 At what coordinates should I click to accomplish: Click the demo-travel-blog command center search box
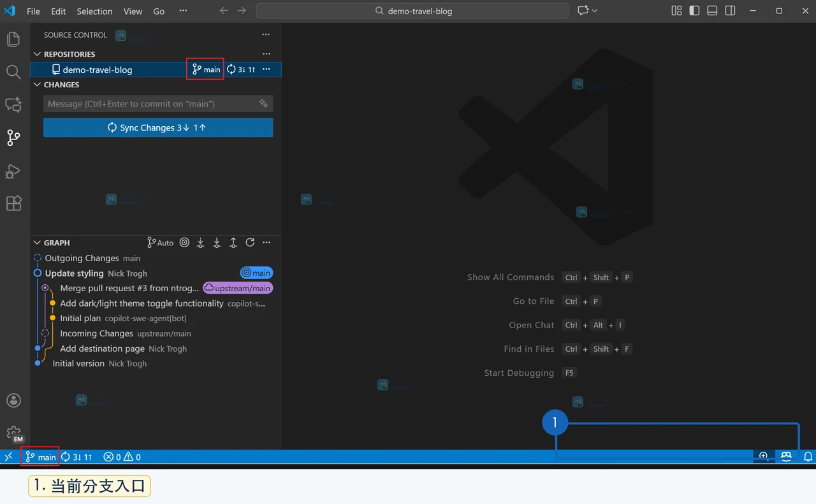pos(412,11)
